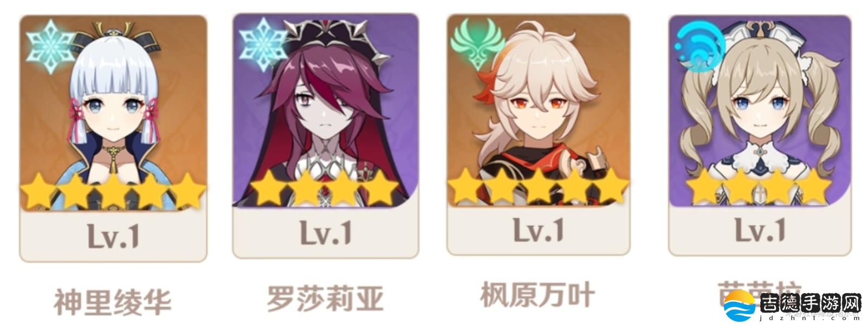868x325 pixels.
Task: Click the 吉德手游网 wave logo icon
Action: coord(740,307)
